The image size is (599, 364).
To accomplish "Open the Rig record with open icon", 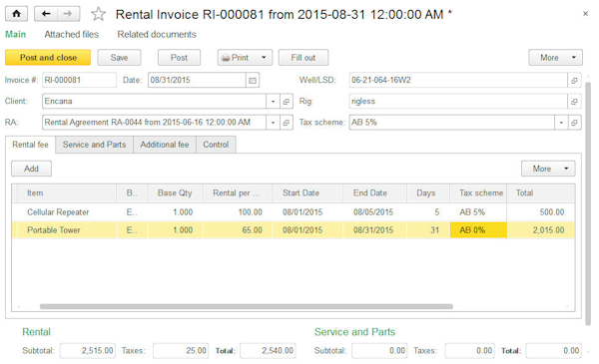I will (574, 102).
